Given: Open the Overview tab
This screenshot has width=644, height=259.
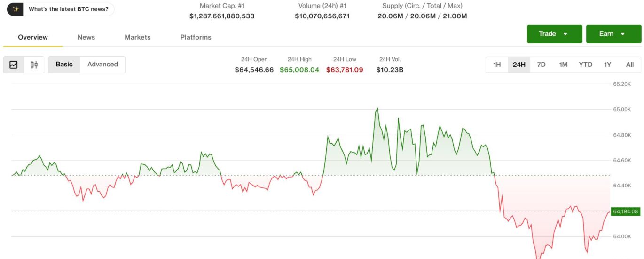Looking at the screenshot, I should 33,37.
